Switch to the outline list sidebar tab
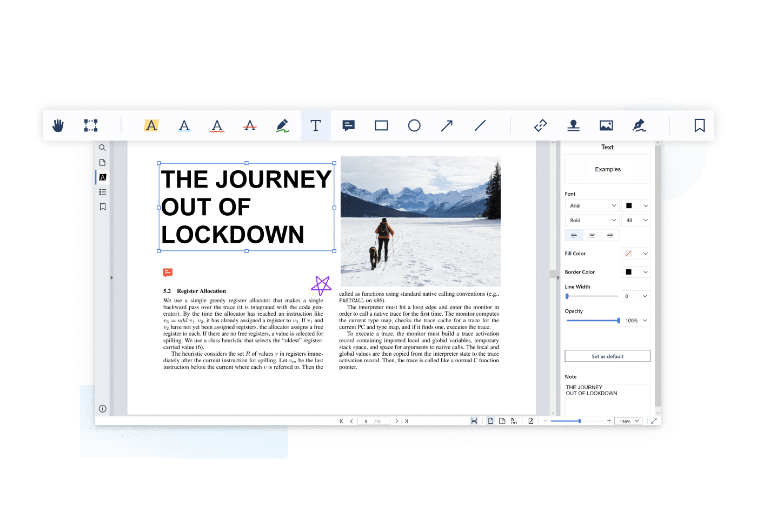This screenshot has height=532, width=757. [103, 192]
